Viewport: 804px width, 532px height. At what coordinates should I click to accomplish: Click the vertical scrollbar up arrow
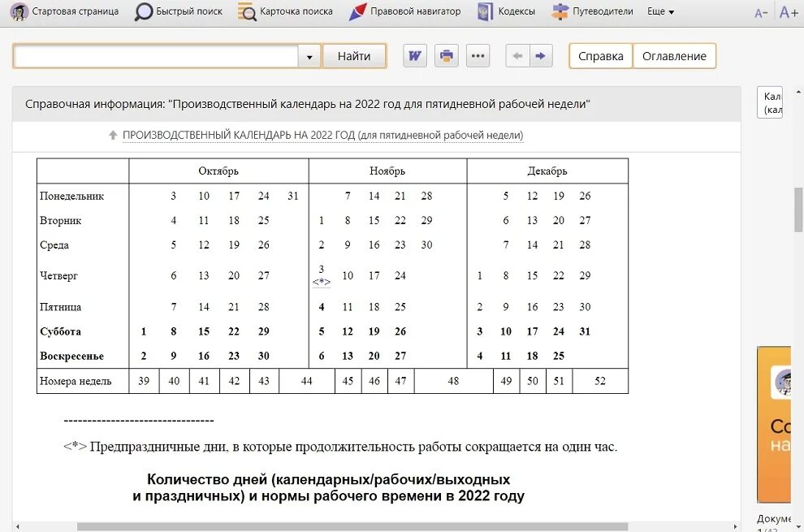tap(799, 92)
